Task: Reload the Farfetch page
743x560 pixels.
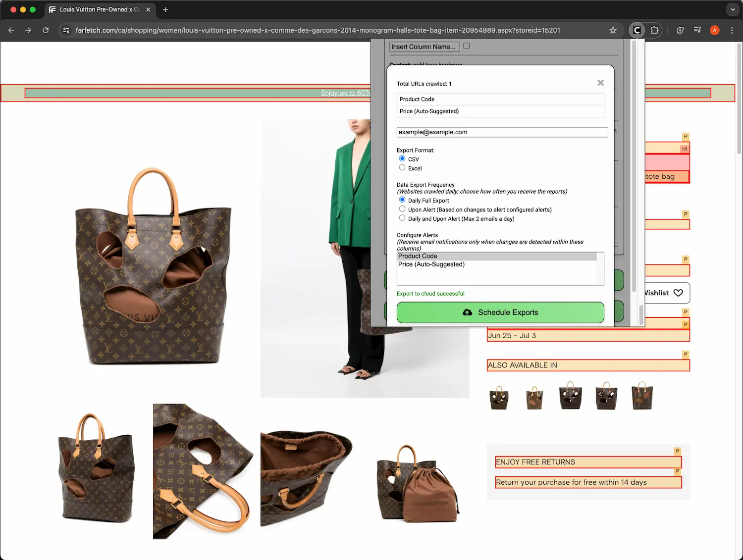Action: point(46,30)
